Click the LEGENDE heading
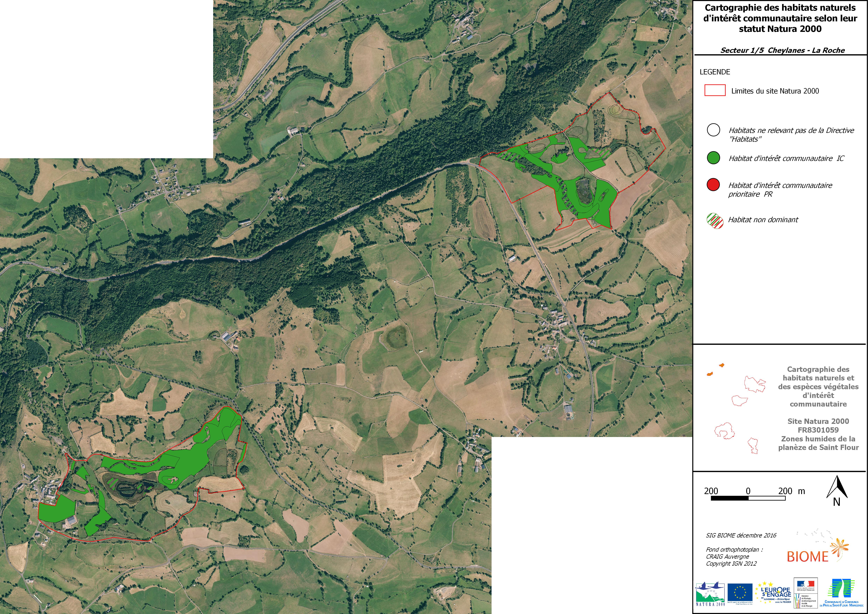 coord(715,72)
